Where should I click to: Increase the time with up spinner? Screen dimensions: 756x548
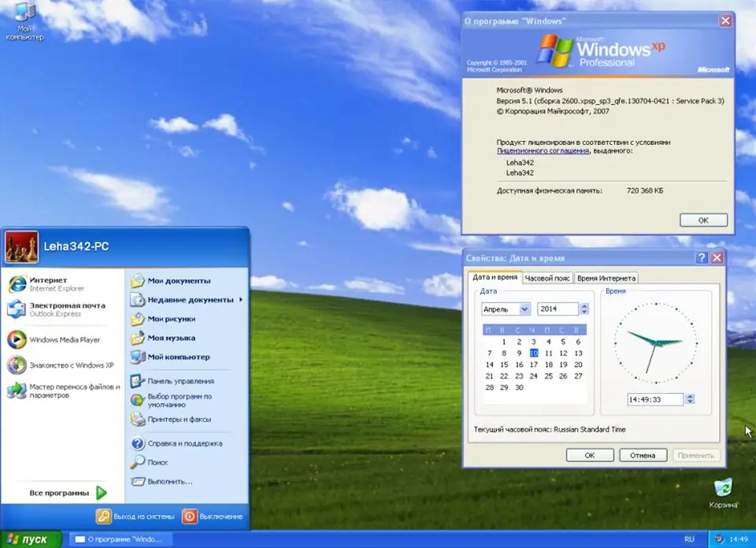pos(691,396)
